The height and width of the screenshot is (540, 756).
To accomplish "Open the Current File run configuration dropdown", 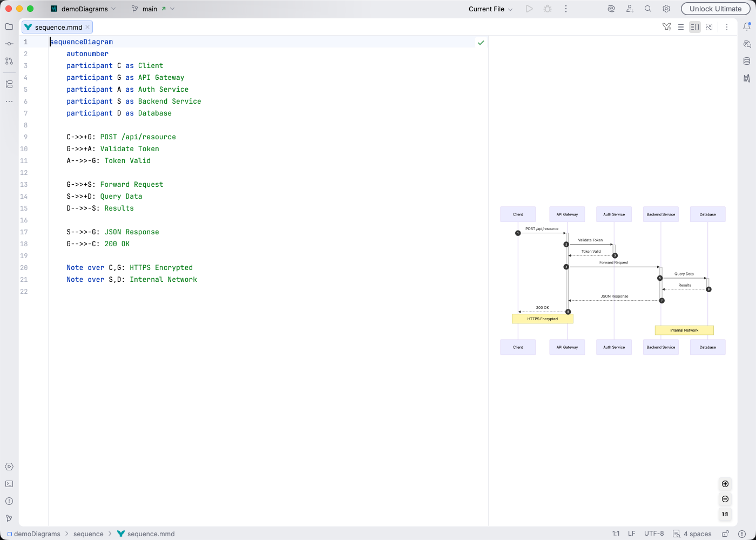I will pyautogui.click(x=489, y=9).
